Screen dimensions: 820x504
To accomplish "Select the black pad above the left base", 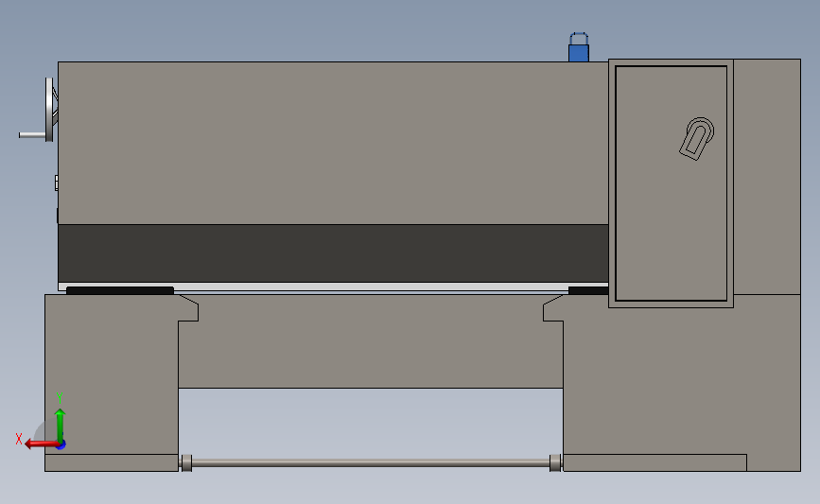I will point(120,290).
